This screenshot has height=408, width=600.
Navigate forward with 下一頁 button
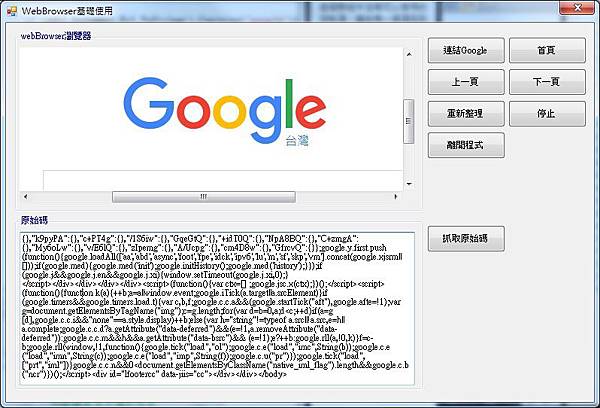[547, 82]
